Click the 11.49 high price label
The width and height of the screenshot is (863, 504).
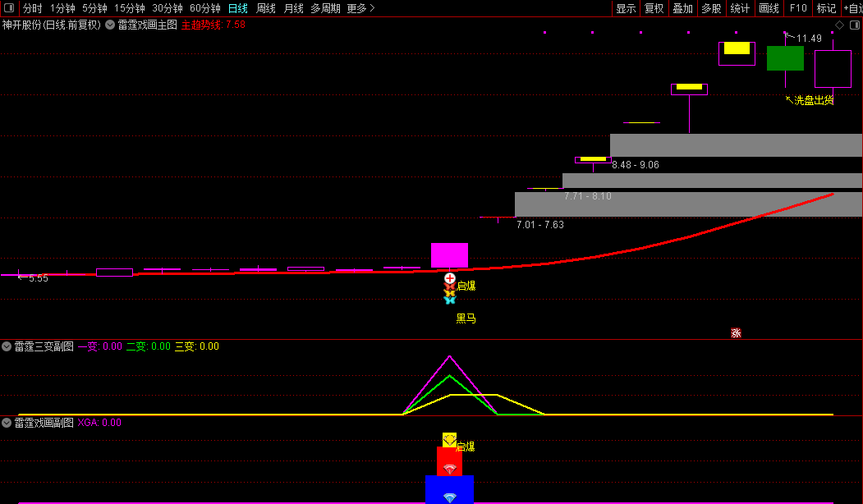click(809, 39)
